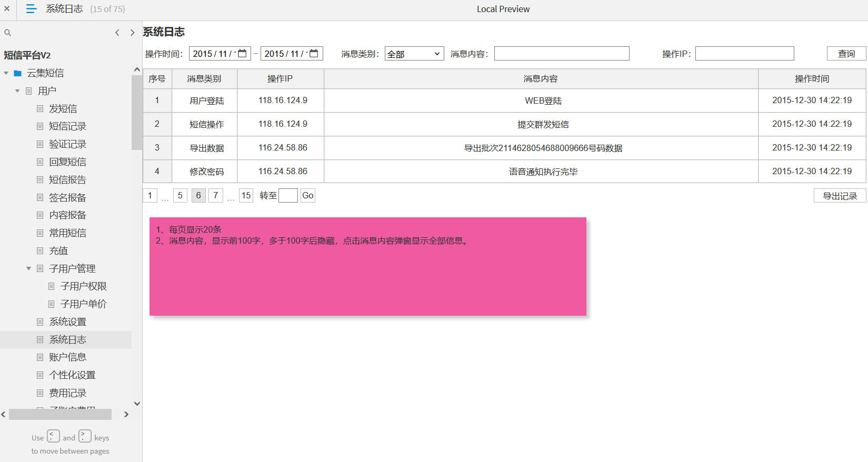This screenshot has width=868, height=462.
Task: Collapse the 用户 tree node
Action: click(17, 91)
